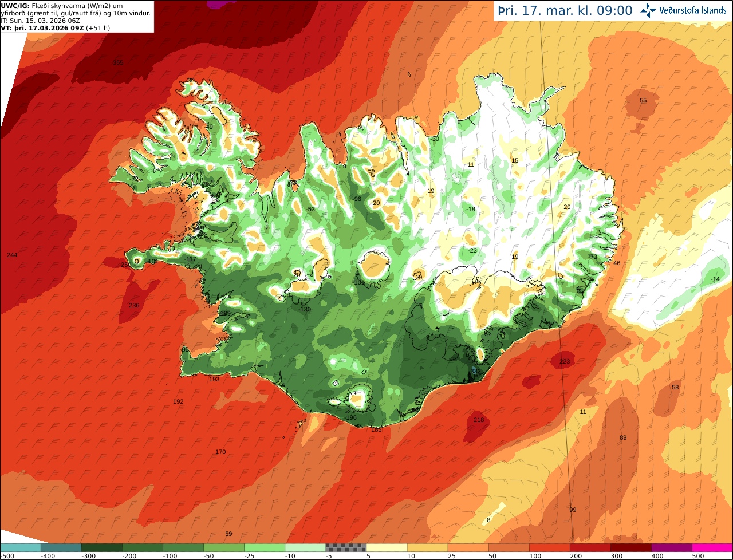733x560 pixels.
Task: Click the '500' label at legend's right end
Action: [698, 556]
